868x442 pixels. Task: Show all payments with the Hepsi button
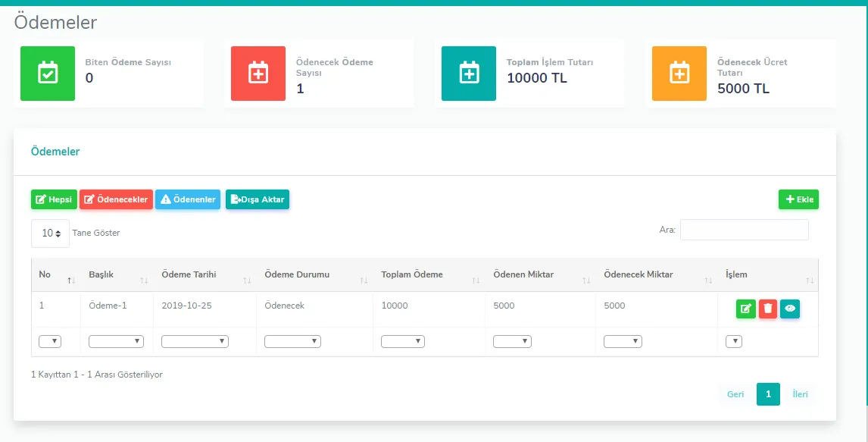pyautogui.click(x=55, y=199)
